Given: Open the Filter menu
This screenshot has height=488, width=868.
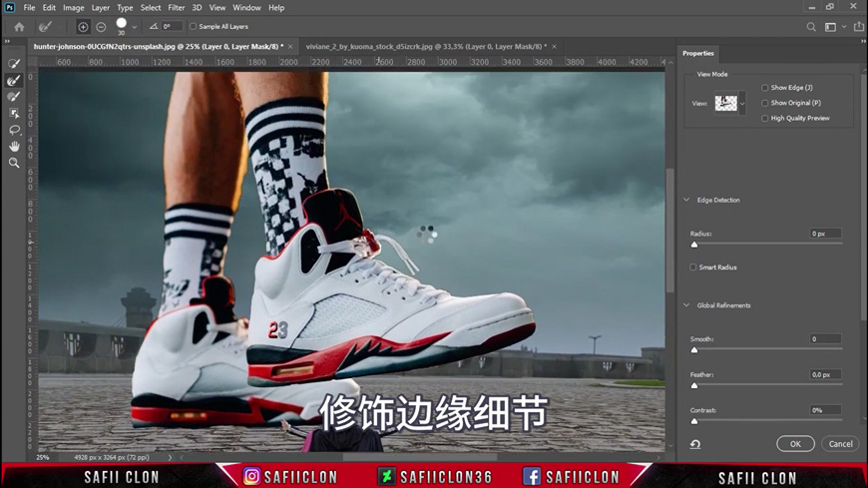Looking at the screenshot, I should click(x=177, y=8).
